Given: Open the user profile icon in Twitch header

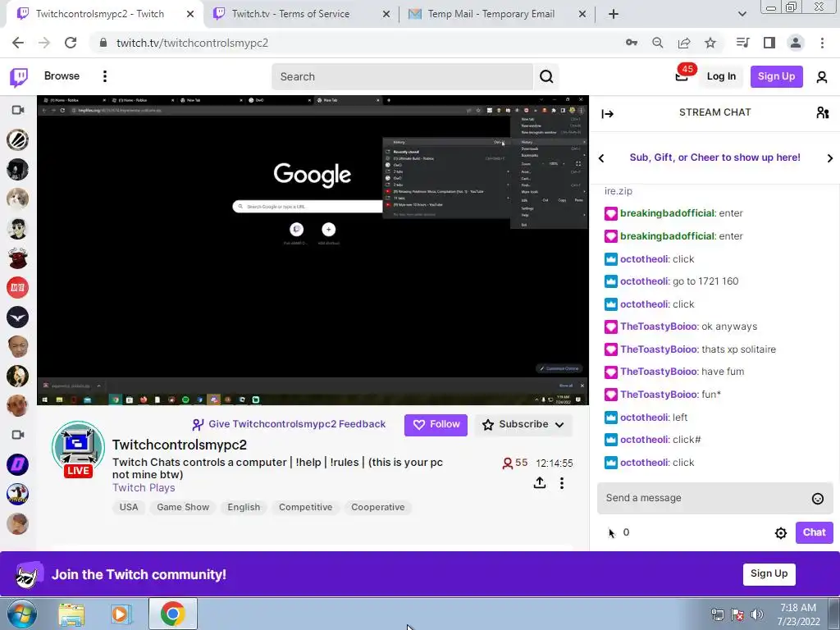Looking at the screenshot, I should point(822,76).
